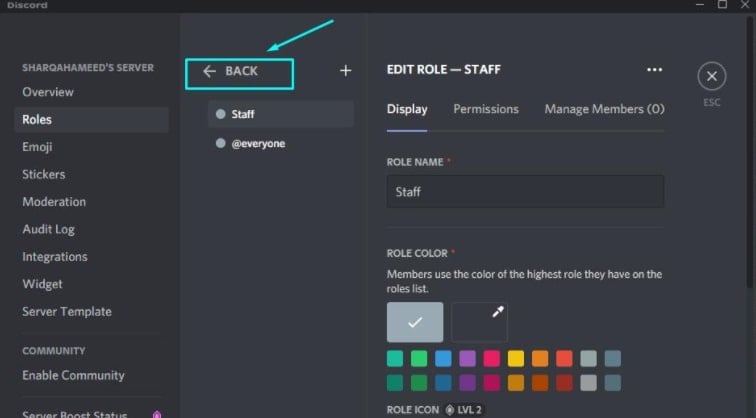Pick the orange swatch in top row

click(540, 359)
